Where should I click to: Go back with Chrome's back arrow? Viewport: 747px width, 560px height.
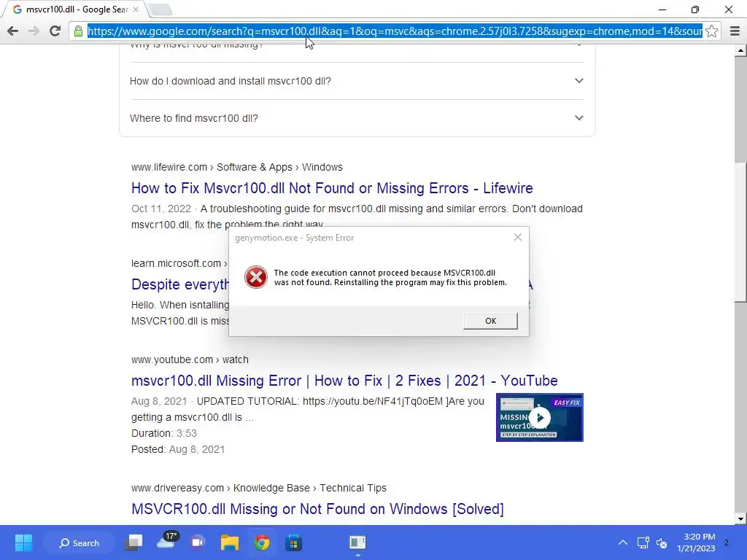coord(13,31)
